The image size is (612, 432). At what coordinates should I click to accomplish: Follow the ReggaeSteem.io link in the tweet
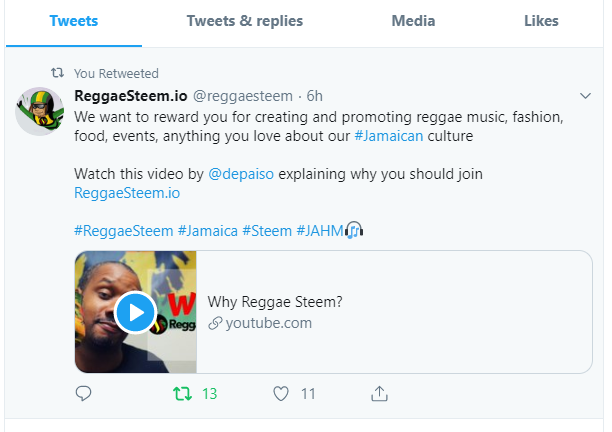pyautogui.click(x=127, y=193)
